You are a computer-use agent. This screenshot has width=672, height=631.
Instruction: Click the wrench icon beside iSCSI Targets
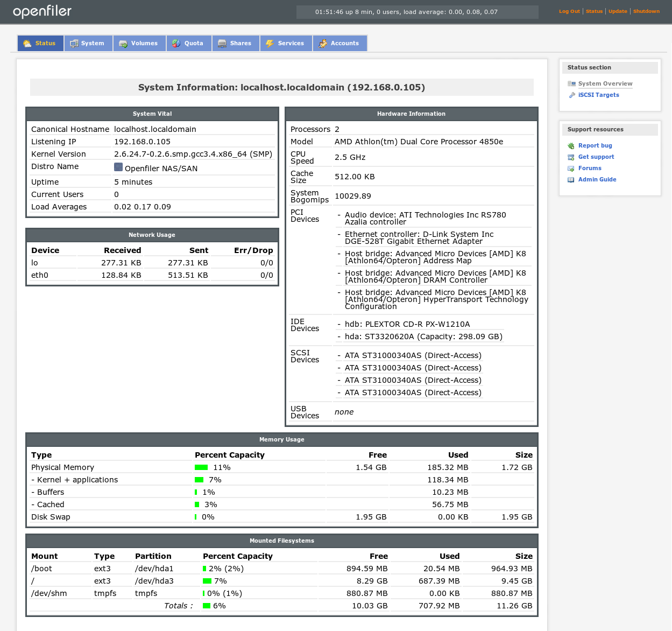(571, 95)
